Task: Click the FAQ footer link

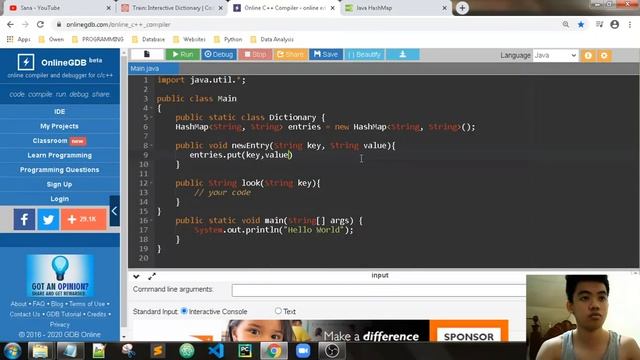Action: pyautogui.click(x=39, y=304)
